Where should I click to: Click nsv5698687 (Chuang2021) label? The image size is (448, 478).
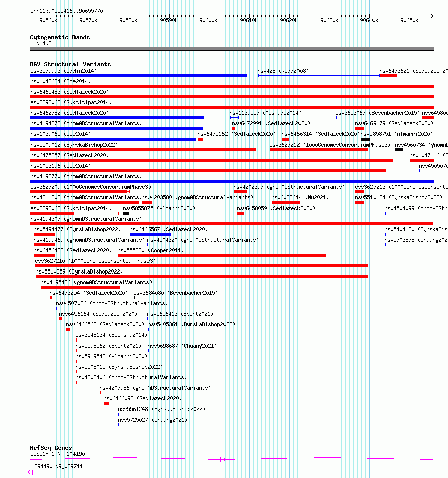point(182,346)
